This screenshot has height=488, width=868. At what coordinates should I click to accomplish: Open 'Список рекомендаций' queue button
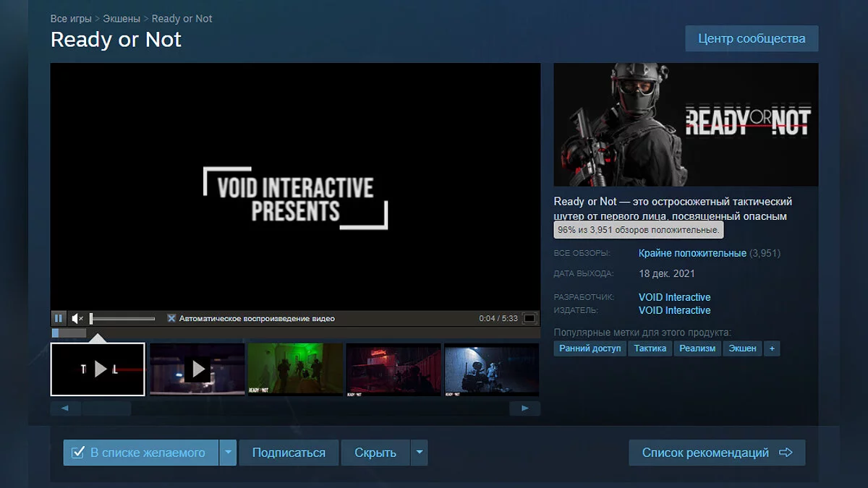point(716,453)
